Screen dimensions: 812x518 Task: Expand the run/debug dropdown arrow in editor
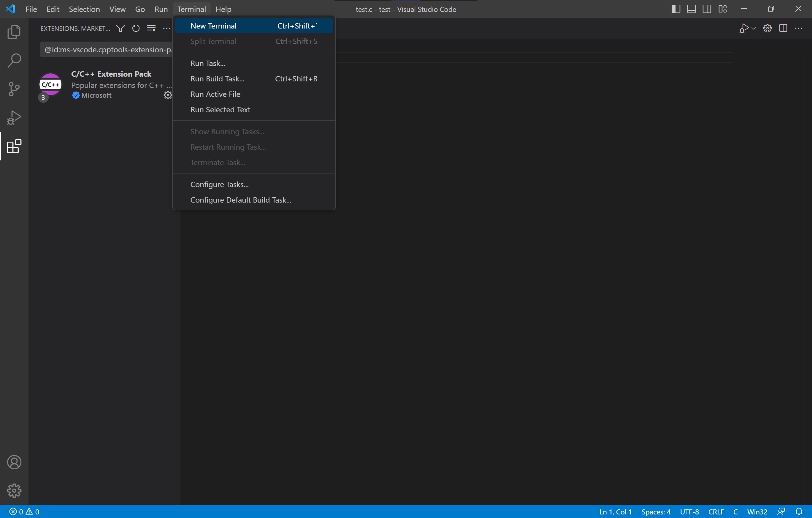point(754,28)
